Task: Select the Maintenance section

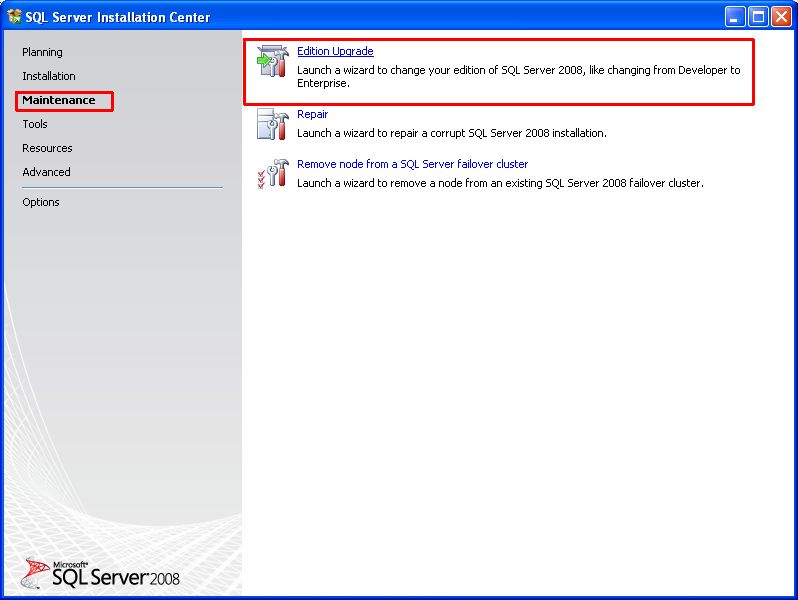Action: [59, 100]
